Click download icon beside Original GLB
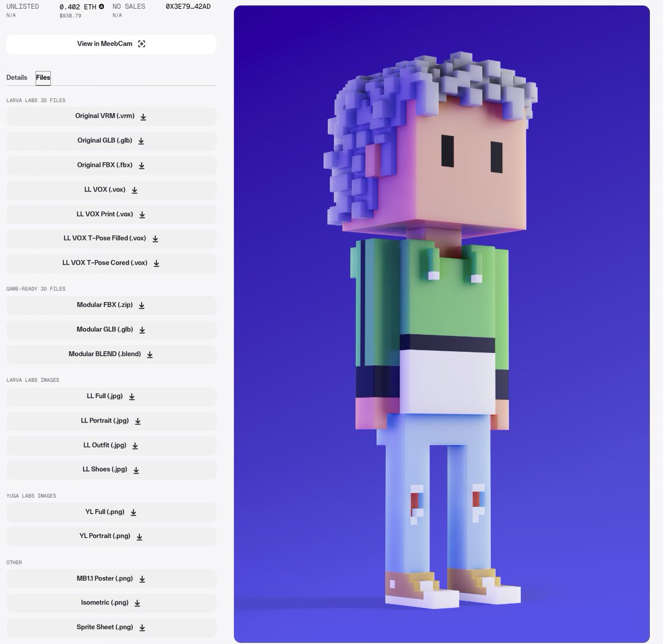Viewport: 663px width, 644px height. coord(141,141)
